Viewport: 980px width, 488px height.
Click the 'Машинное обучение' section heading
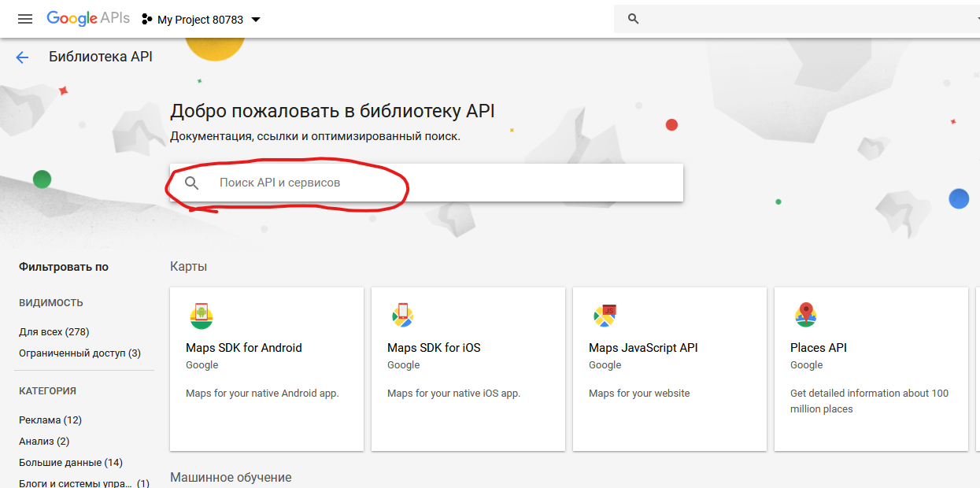(231, 478)
